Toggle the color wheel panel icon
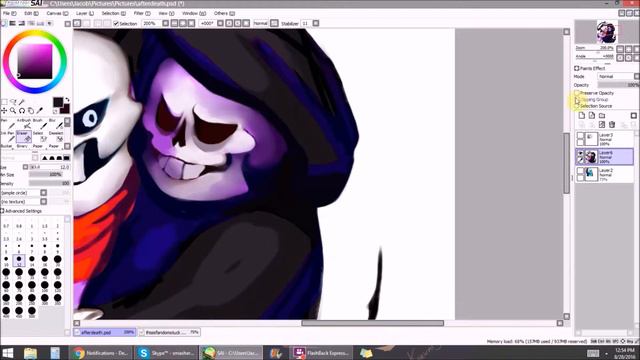Viewport: 640px width, 360px height. pyautogui.click(x=4, y=24)
